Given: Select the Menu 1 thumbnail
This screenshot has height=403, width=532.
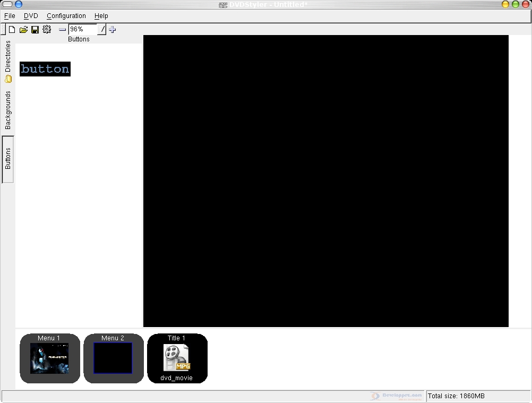Looking at the screenshot, I should (x=49, y=358).
